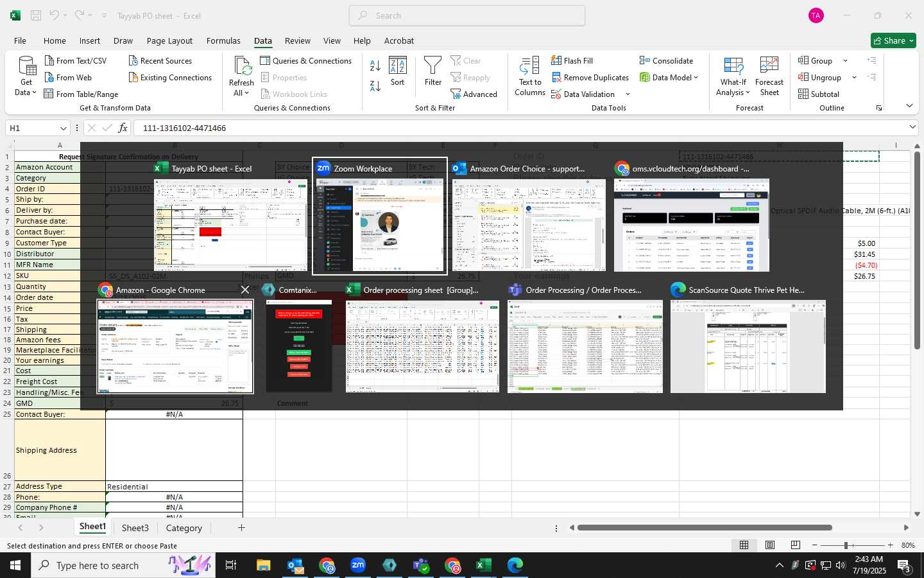Screen dimensions: 924x578
Task: Click the horizontal scrollbar
Action: point(705,528)
